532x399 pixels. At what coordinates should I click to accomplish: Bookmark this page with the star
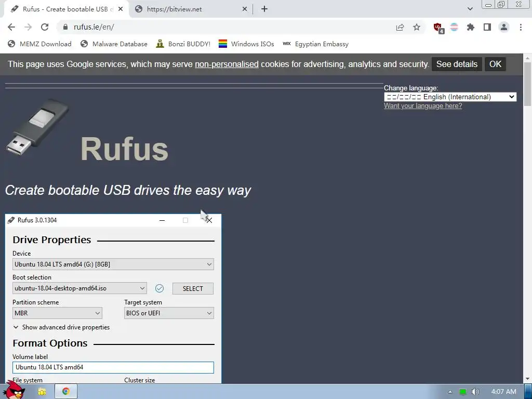(417, 27)
